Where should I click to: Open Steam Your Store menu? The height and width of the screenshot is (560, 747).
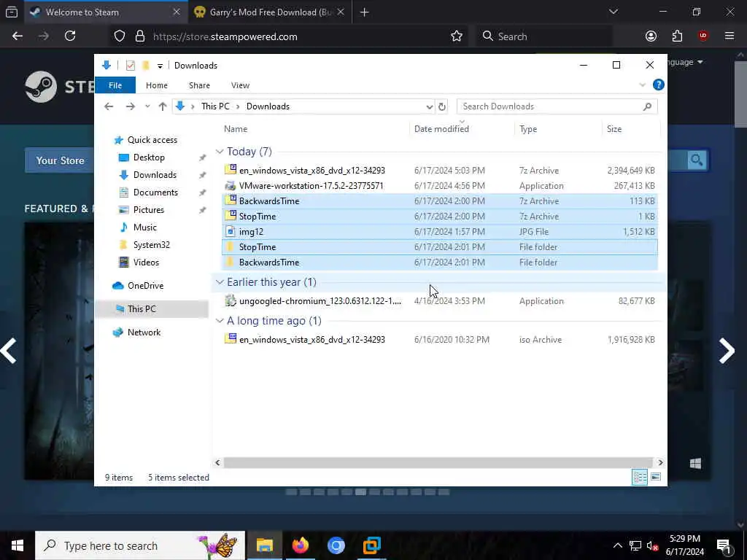60,160
